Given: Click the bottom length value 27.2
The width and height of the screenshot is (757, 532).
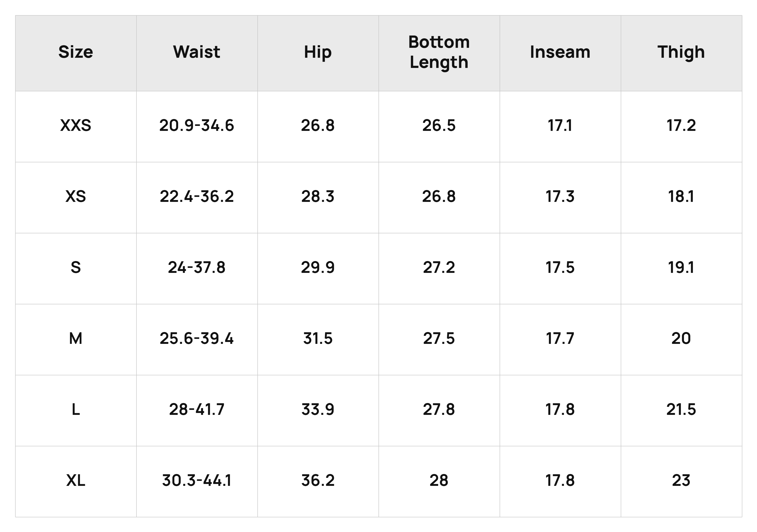Looking at the screenshot, I should (x=439, y=267).
